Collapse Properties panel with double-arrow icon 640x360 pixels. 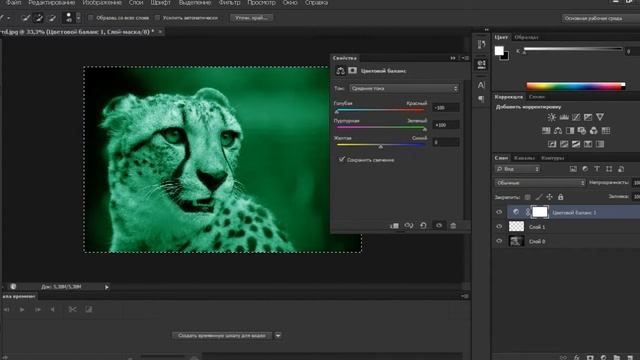(x=453, y=58)
